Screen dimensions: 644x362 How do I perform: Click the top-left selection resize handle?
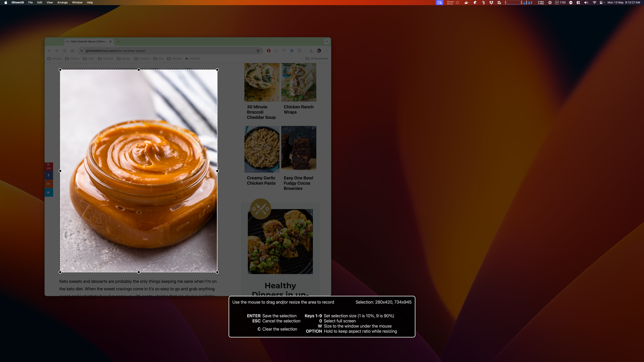click(60, 70)
